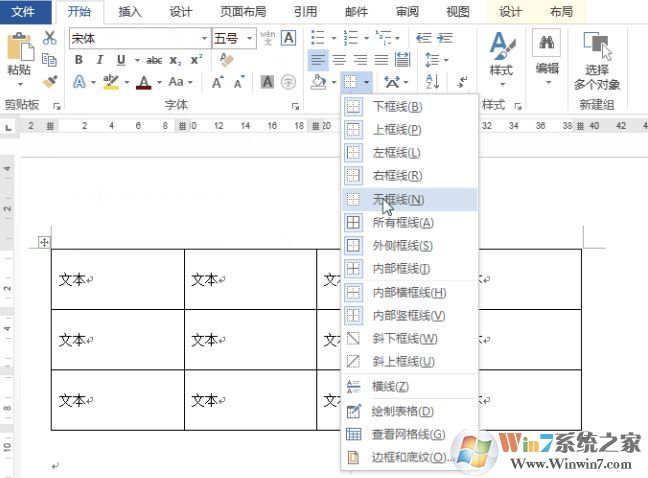Expand the Aa change case dropdown

coord(190,82)
